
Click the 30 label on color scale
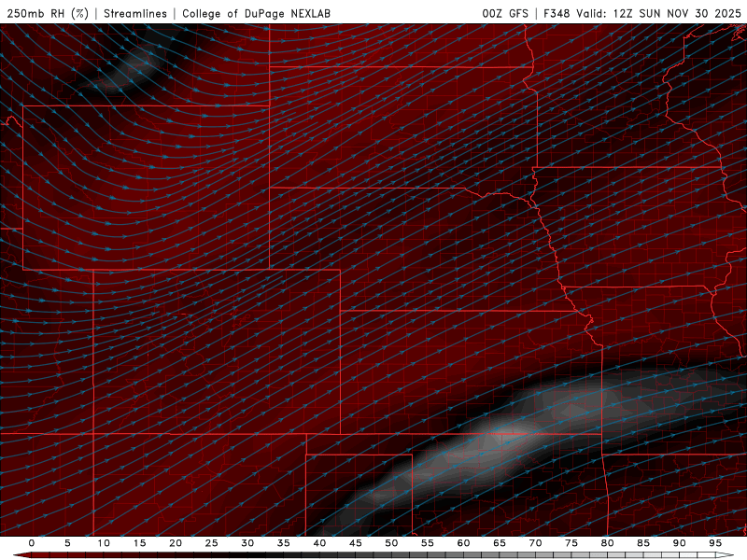(x=247, y=543)
